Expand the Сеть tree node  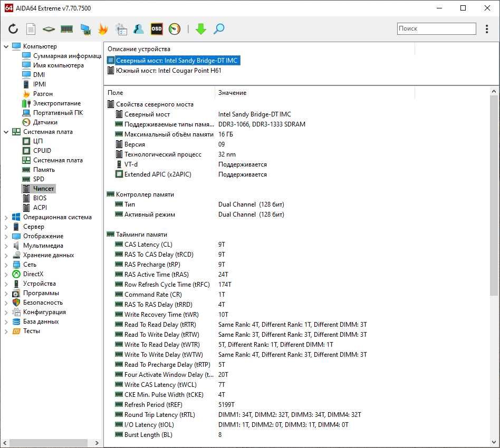coord(6,265)
